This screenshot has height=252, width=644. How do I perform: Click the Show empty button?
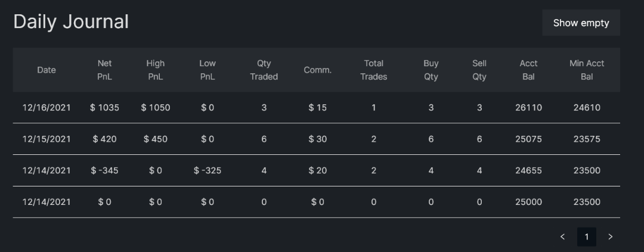pyautogui.click(x=581, y=23)
